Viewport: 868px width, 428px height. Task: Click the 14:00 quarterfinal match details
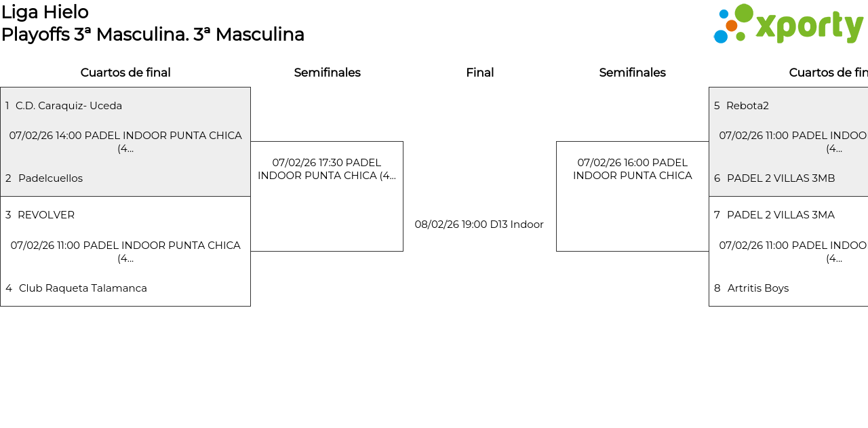(x=125, y=142)
